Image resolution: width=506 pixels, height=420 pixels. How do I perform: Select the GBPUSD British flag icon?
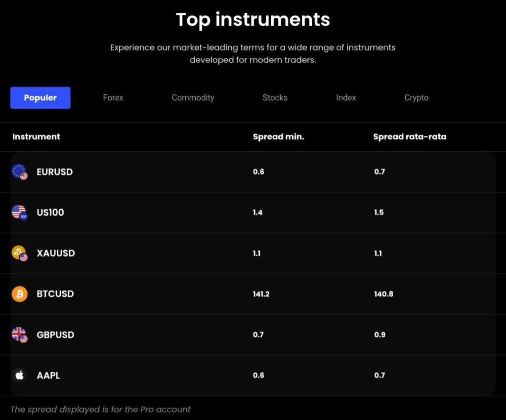coord(20,335)
